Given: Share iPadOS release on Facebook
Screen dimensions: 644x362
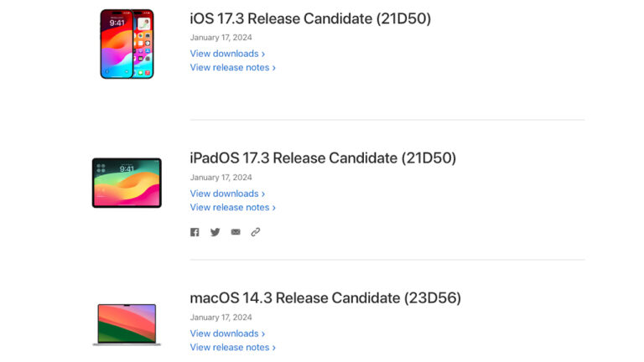Looking at the screenshot, I should (195, 232).
